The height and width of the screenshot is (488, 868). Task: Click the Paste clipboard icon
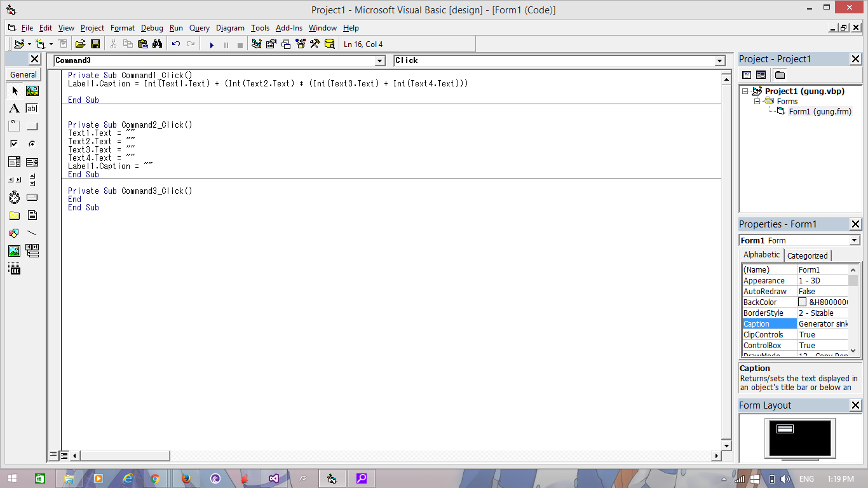coord(143,44)
